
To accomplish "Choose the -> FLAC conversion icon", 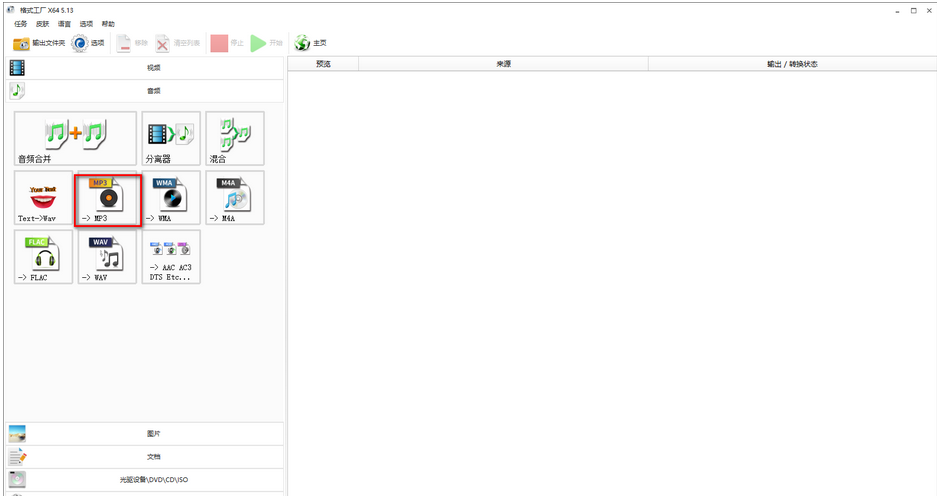I will [x=43, y=257].
